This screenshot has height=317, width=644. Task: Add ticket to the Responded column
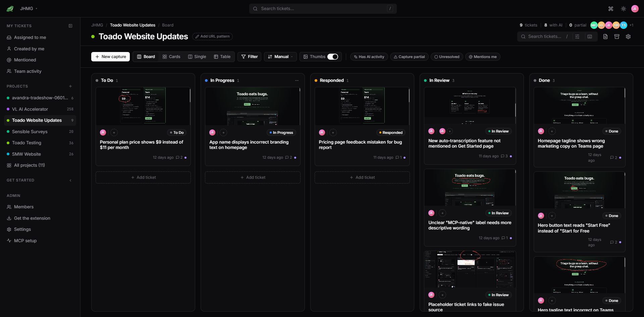click(362, 177)
